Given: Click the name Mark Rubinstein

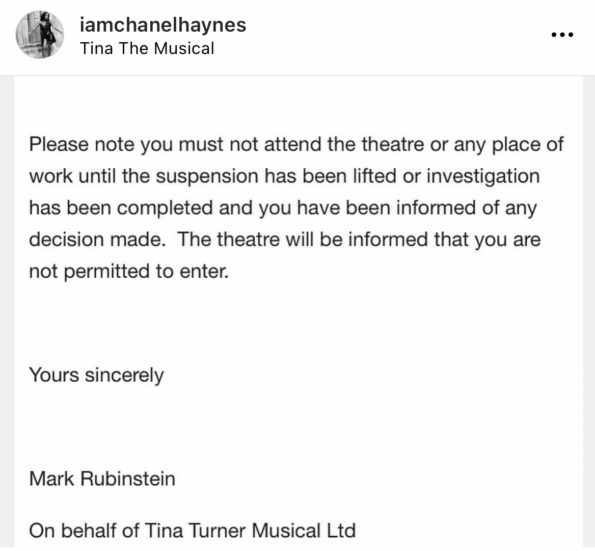Looking at the screenshot, I should (102, 479).
